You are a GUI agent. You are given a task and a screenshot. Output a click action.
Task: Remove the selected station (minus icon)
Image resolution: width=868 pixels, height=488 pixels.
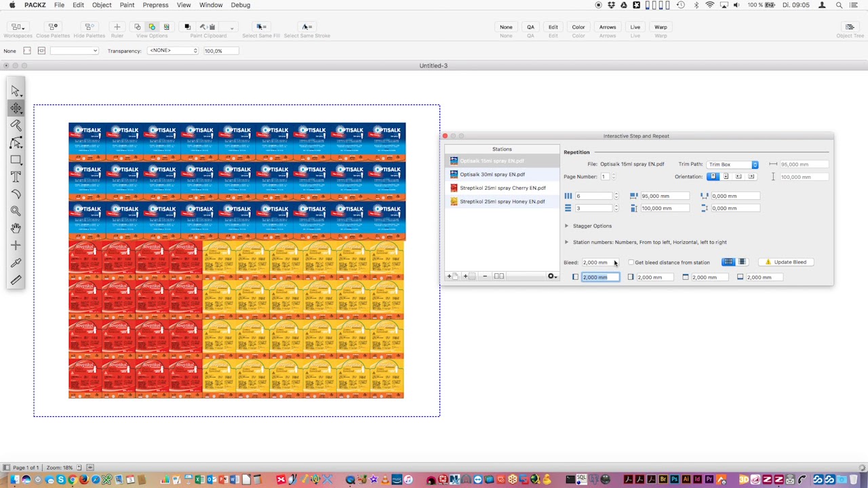[485, 277]
